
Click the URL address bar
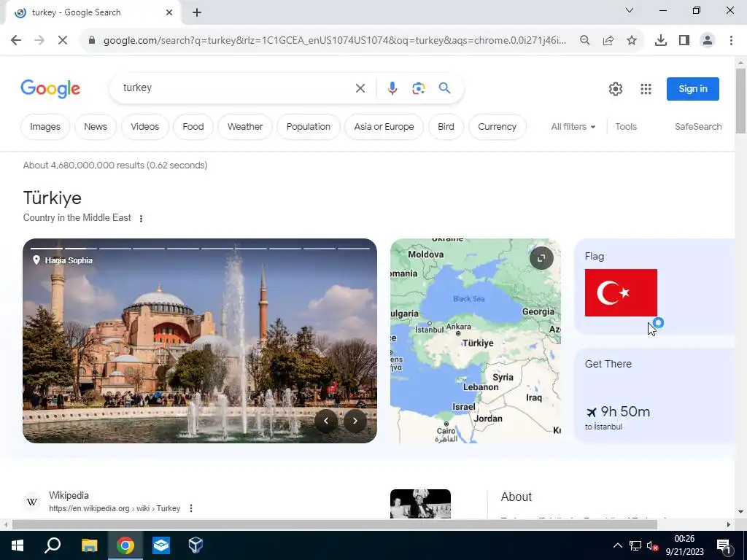click(x=334, y=41)
